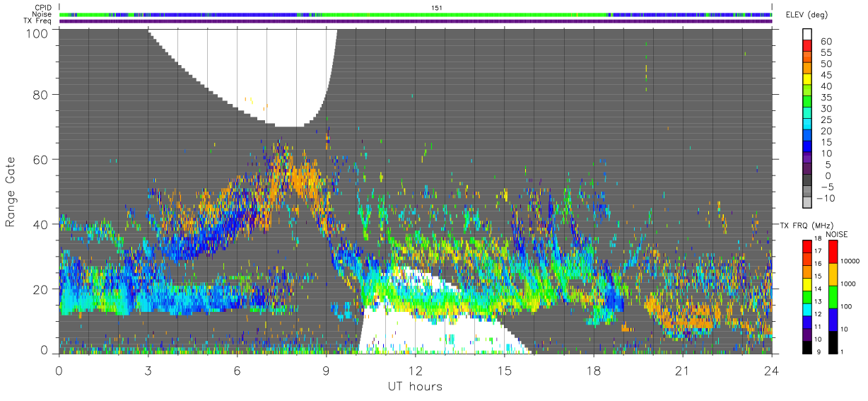Click the purple TX Freq strip above the plot
Image resolution: width=868 pixels, height=401 pixels.
click(x=415, y=21)
